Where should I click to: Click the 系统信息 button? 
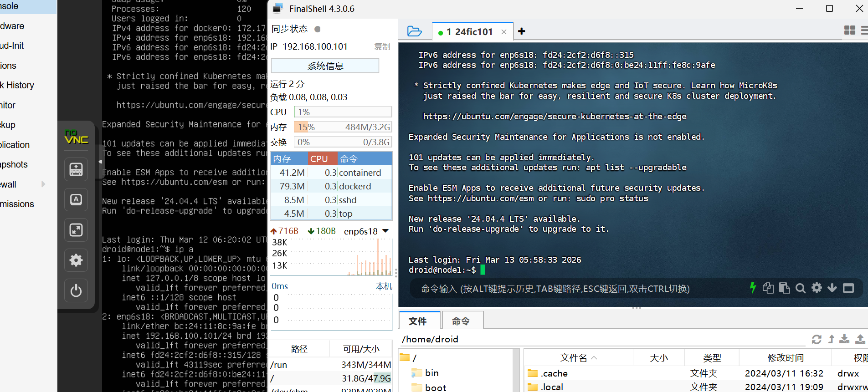point(325,66)
